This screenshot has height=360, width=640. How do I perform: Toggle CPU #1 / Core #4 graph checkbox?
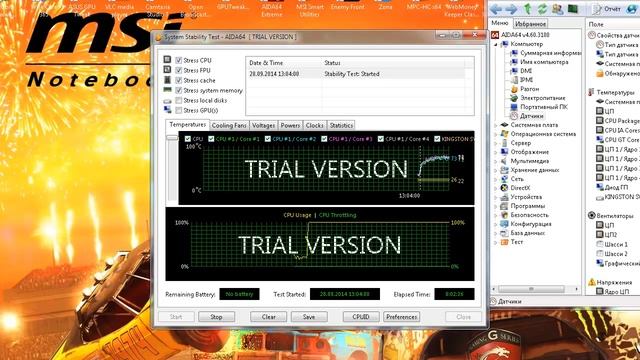[x=380, y=139]
